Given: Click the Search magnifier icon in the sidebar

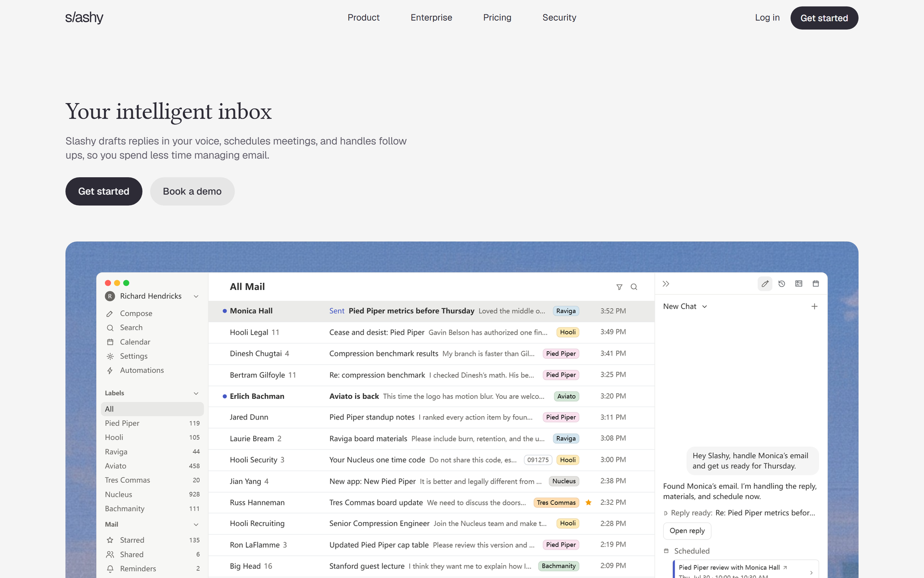Looking at the screenshot, I should (x=110, y=328).
